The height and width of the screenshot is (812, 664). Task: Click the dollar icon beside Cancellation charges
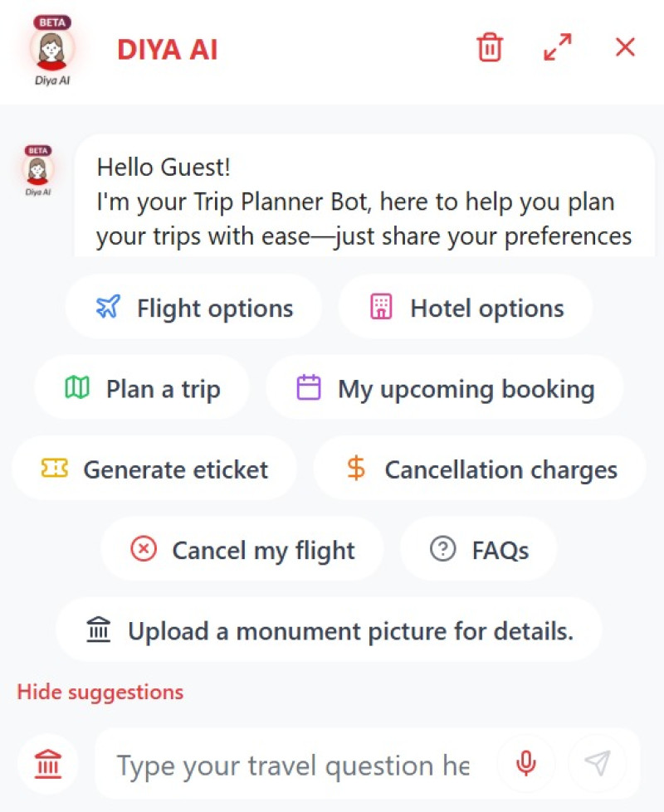pos(355,469)
